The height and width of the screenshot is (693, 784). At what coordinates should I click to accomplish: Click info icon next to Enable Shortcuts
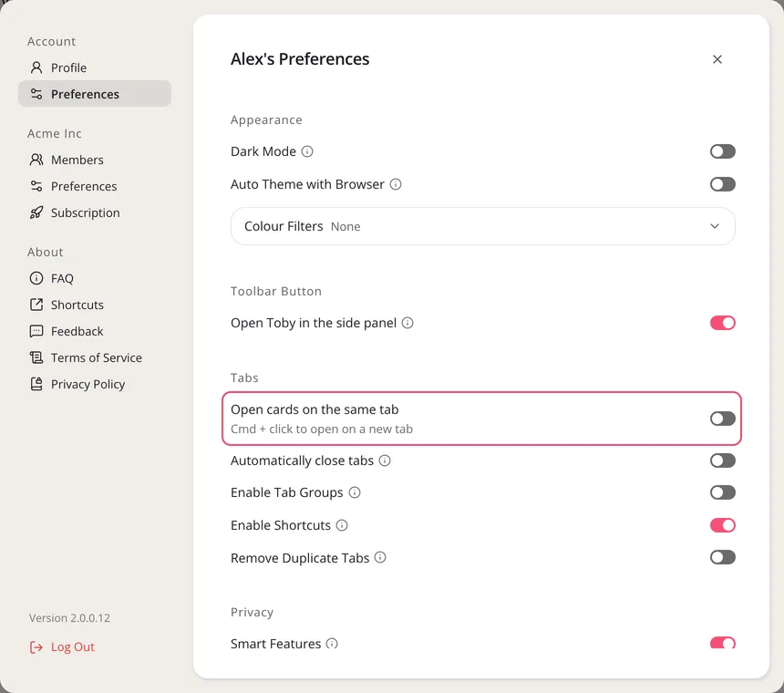(x=342, y=525)
